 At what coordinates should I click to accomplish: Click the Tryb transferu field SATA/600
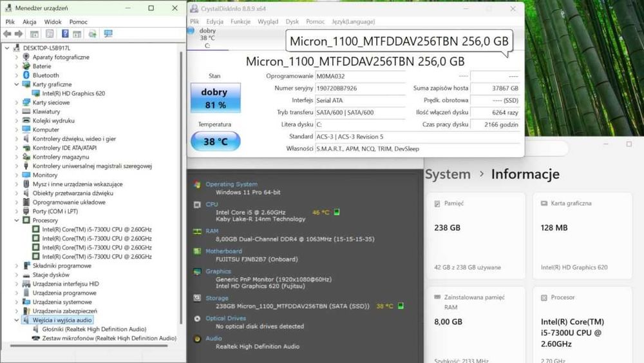pyautogui.click(x=360, y=112)
